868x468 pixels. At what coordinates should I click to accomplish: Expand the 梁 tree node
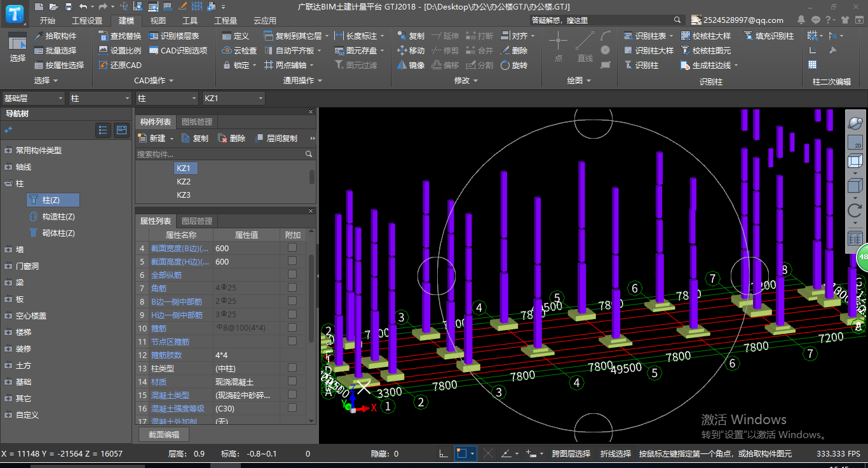pyautogui.click(x=8, y=283)
